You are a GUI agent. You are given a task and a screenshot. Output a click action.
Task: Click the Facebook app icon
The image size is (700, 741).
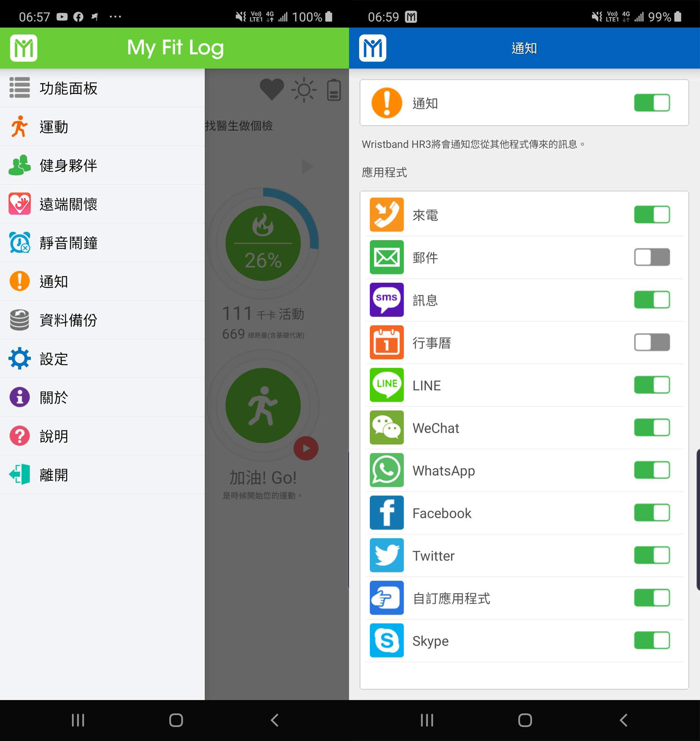click(x=386, y=513)
